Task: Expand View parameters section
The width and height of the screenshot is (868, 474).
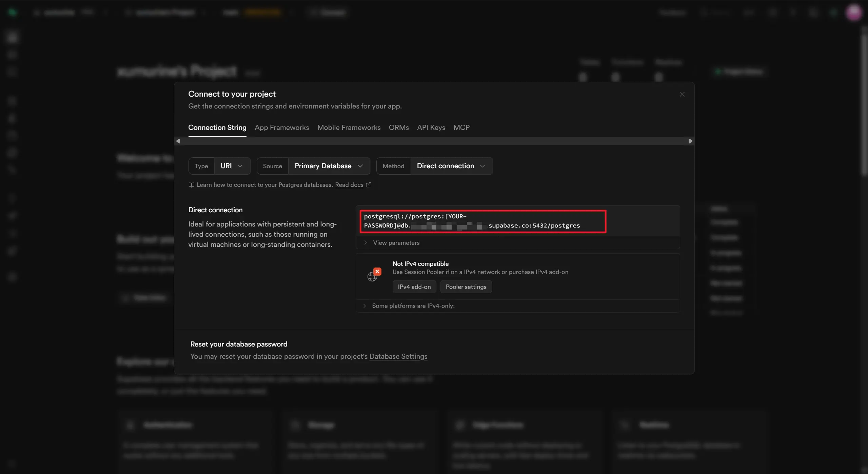Action: (396, 243)
